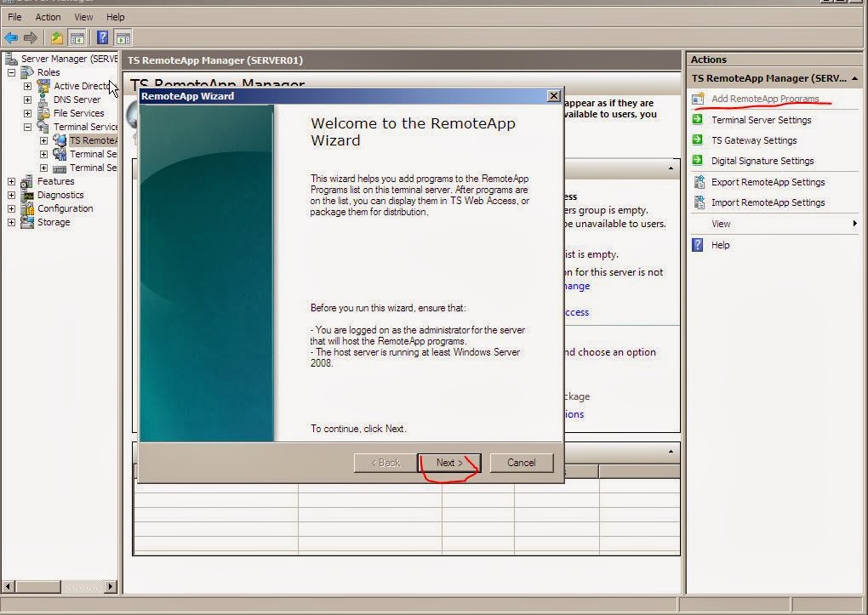This screenshot has width=868, height=615.
Task: Open the Help menu in menu bar
Action: pyautogui.click(x=115, y=17)
